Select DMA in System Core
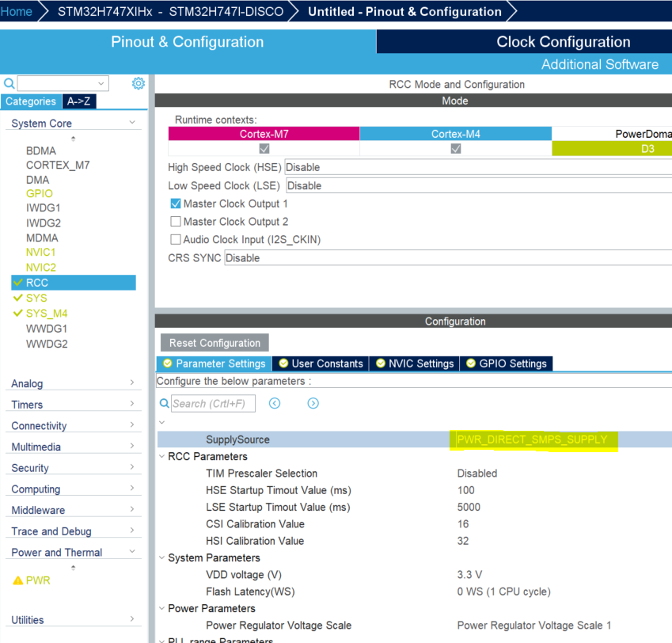This screenshot has width=672, height=643. tap(38, 180)
